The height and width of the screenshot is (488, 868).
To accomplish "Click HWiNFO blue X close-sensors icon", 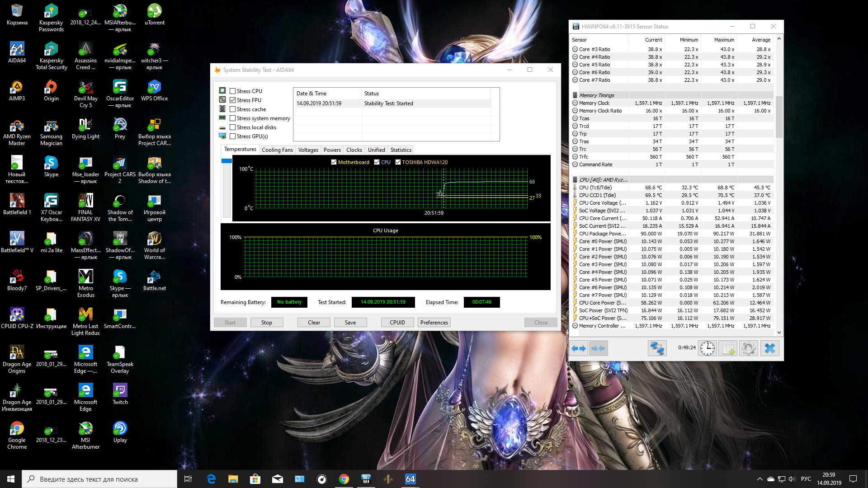I will 769,348.
